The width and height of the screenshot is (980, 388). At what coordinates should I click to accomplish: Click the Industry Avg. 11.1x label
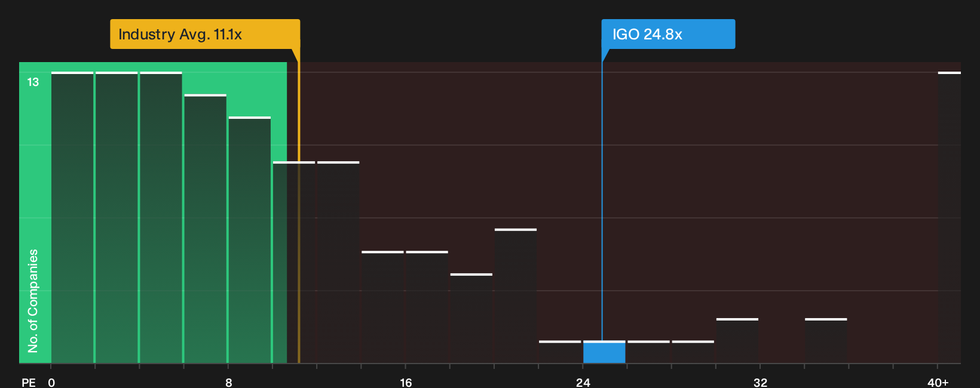click(205, 34)
